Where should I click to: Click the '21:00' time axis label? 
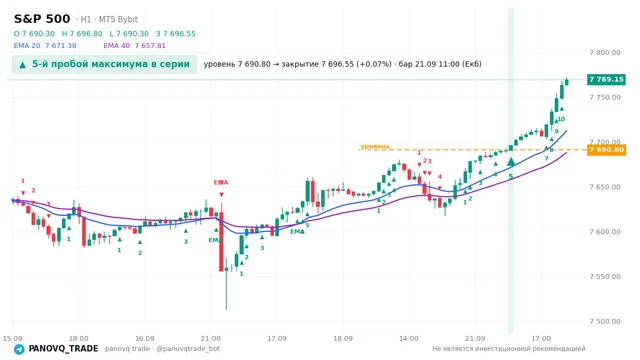pyautogui.click(x=211, y=338)
